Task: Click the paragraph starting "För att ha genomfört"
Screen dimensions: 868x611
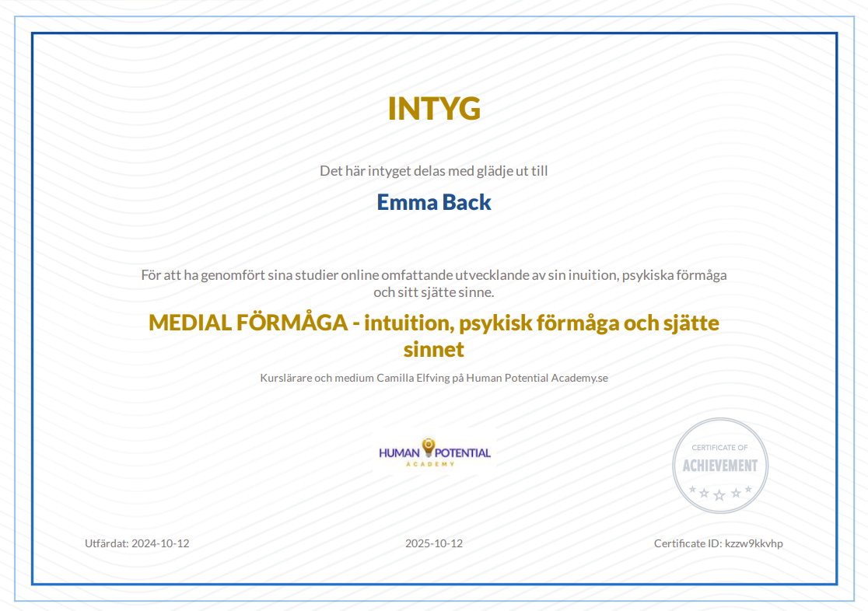Action: coord(434,284)
